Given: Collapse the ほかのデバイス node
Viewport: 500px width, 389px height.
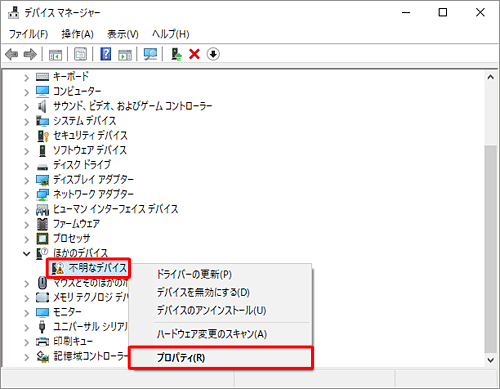Looking at the screenshot, I should 27,254.
